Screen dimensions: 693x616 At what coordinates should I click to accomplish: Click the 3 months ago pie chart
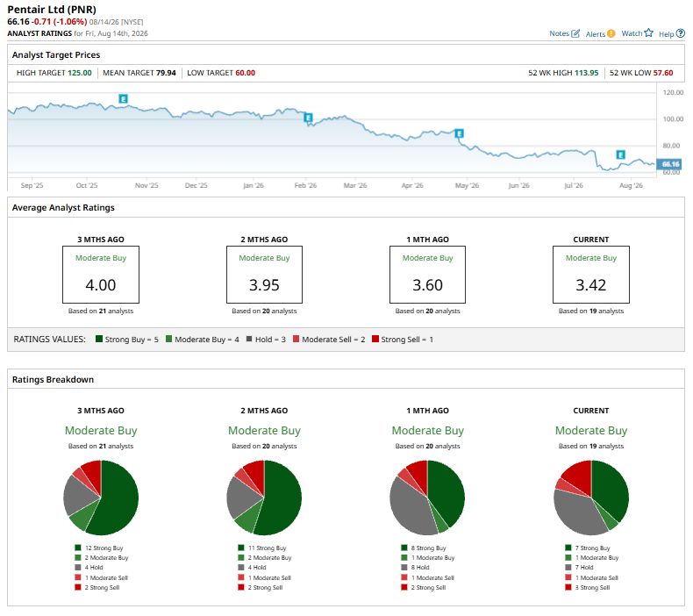[101, 498]
